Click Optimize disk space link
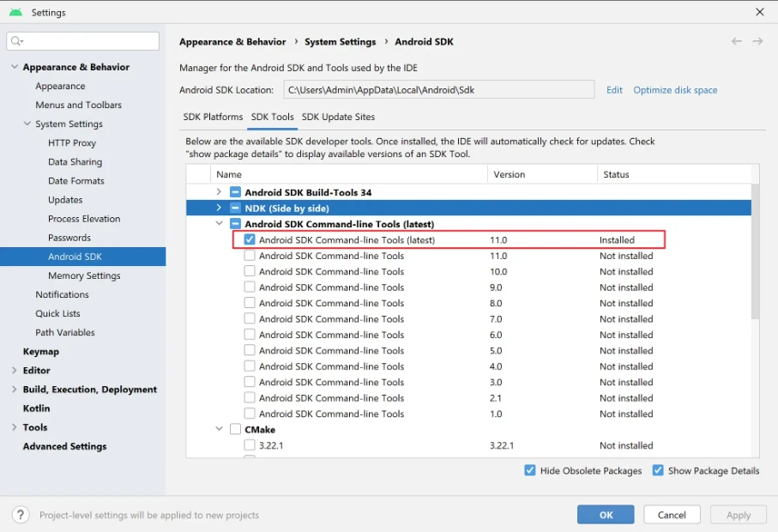 [x=675, y=90]
